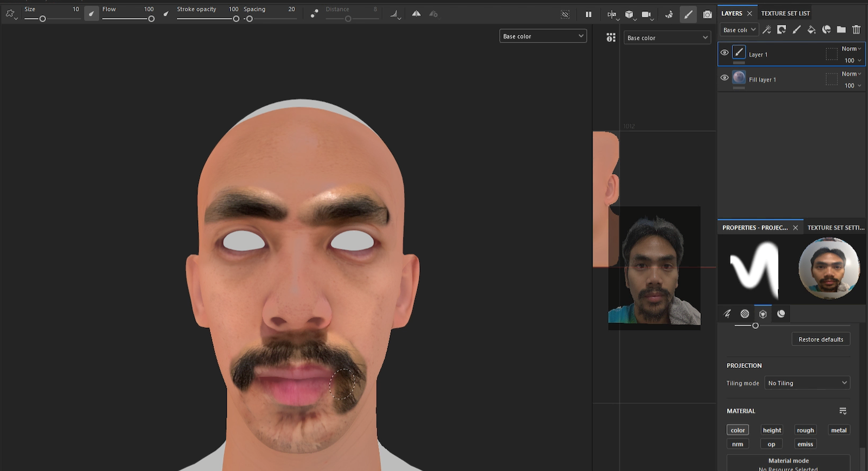Click the Restore defaults button
This screenshot has height=471, width=868.
click(820, 339)
